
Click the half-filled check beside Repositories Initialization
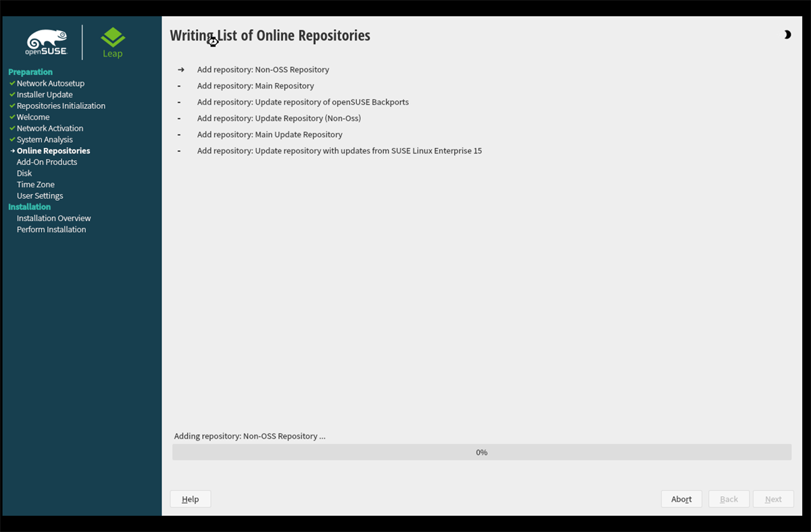[x=11, y=105]
